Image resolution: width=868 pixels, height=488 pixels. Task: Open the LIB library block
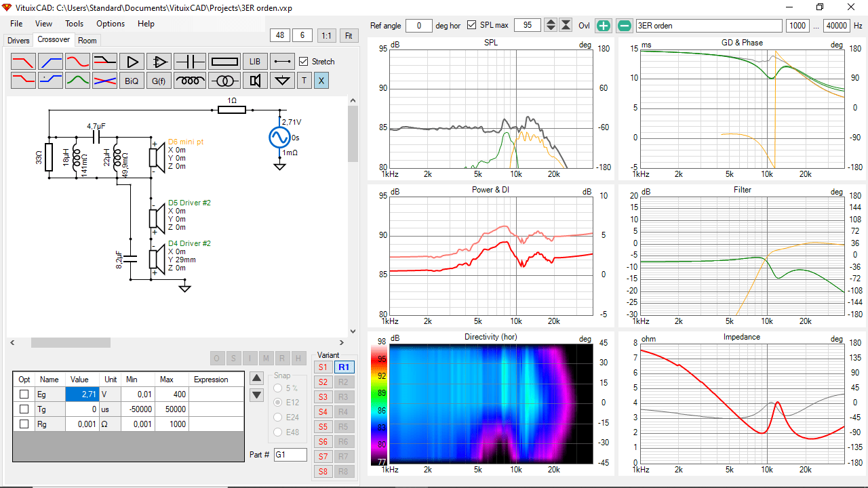pyautogui.click(x=255, y=62)
